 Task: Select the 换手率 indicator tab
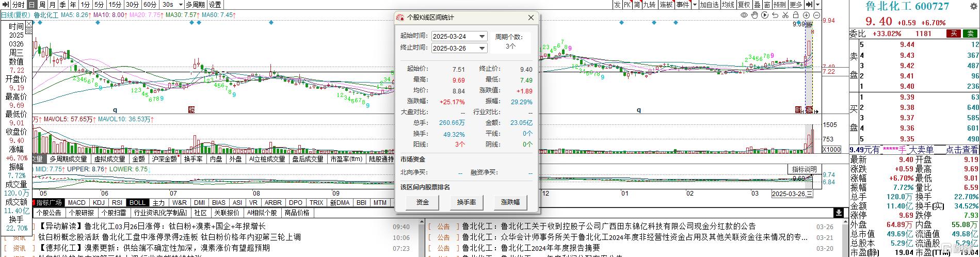(x=194, y=159)
